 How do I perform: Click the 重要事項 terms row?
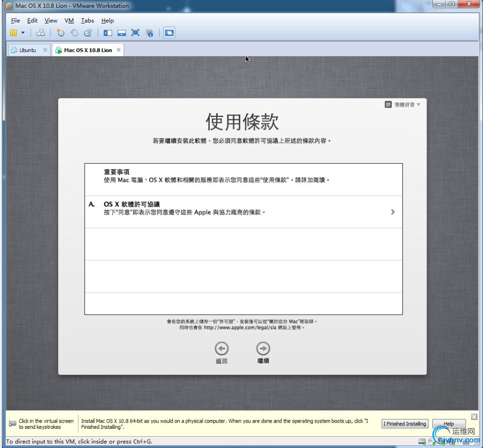click(243, 180)
